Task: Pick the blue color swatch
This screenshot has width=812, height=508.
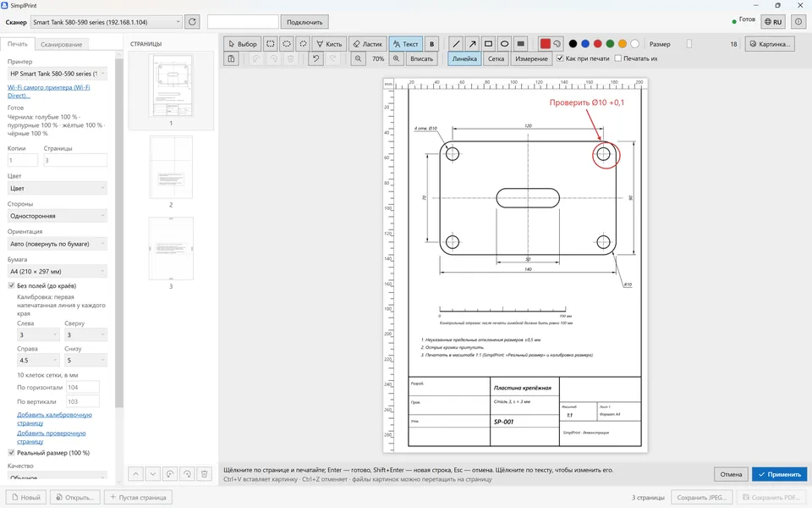Action: point(585,44)
